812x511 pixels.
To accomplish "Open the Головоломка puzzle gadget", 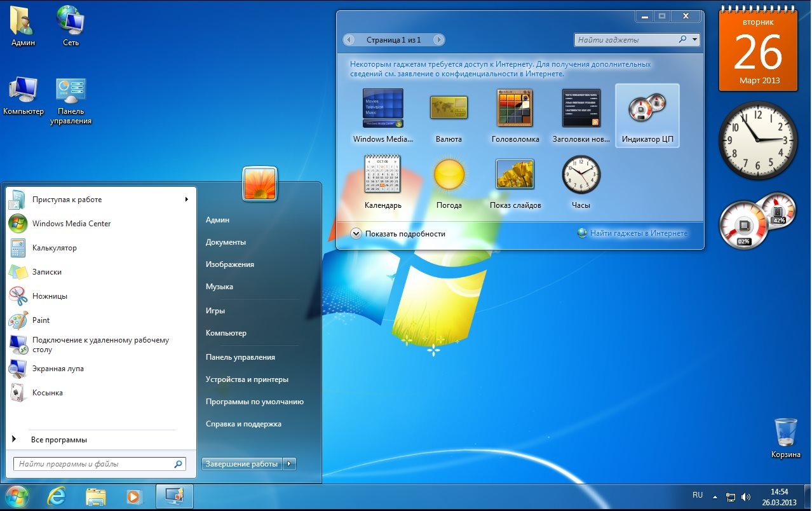I will tap(515, 108).
